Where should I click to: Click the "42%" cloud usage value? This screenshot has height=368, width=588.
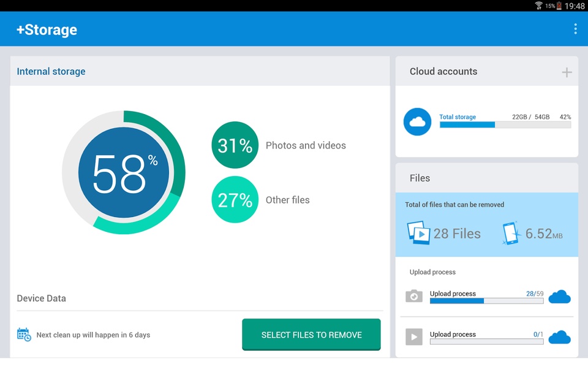tap(565, 117)
